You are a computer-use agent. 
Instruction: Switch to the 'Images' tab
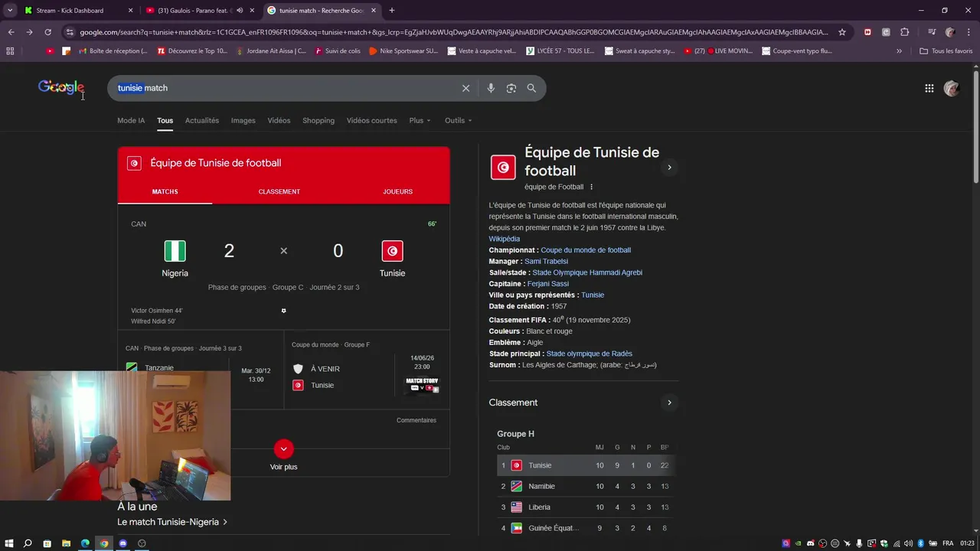point(243,120)
